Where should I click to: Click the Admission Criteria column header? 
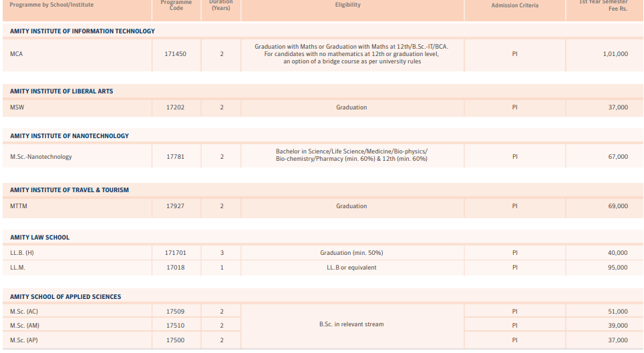coord(514,5)
